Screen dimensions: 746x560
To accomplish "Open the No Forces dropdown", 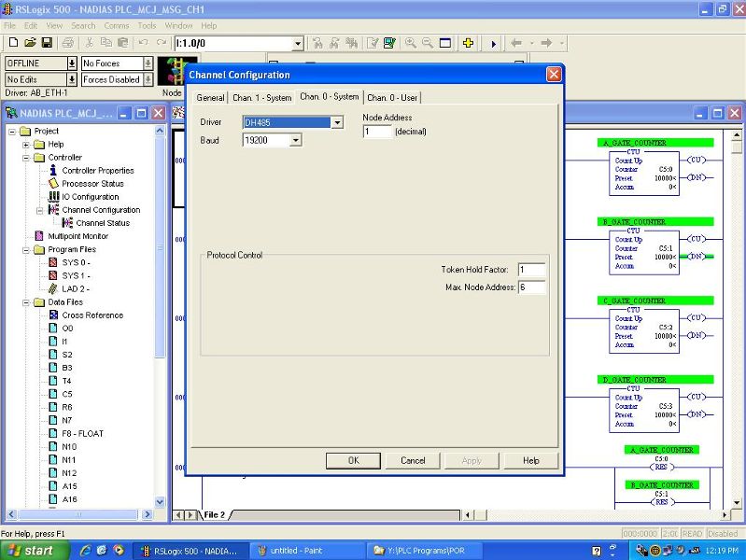I will click(148, 63).
